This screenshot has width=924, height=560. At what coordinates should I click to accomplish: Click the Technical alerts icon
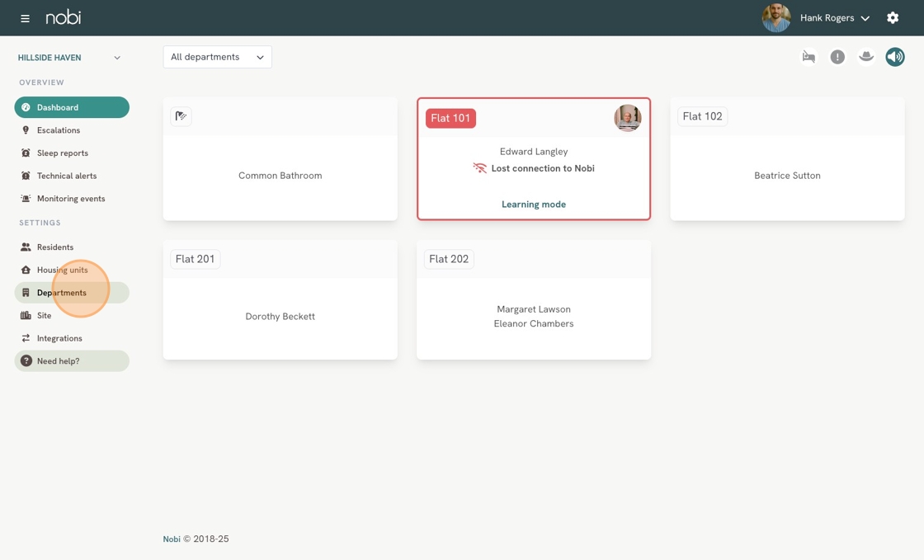click(x=26, y=176)
